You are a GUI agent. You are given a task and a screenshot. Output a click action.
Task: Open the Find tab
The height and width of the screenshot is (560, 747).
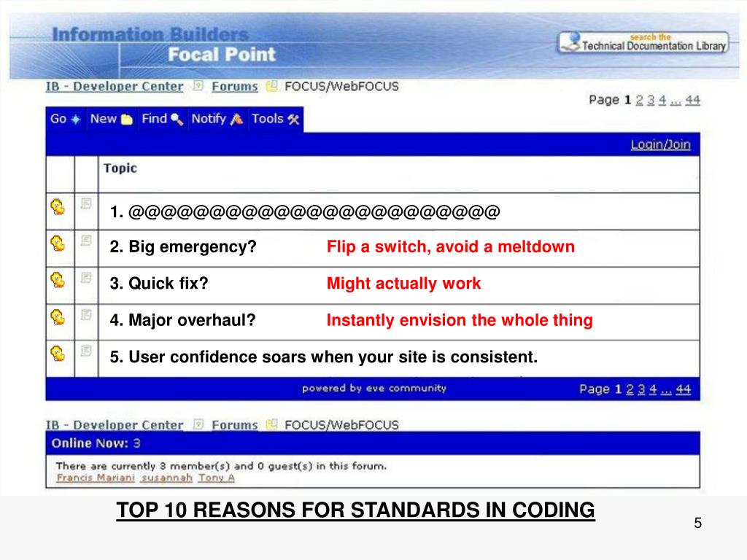[163, 119]
